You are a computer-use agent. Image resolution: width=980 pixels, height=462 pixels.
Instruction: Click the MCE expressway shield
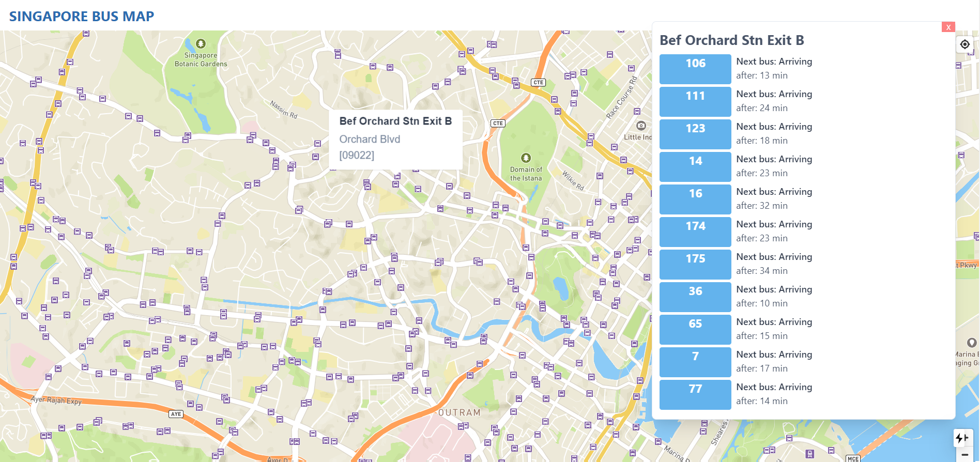(x=853, y=458)
